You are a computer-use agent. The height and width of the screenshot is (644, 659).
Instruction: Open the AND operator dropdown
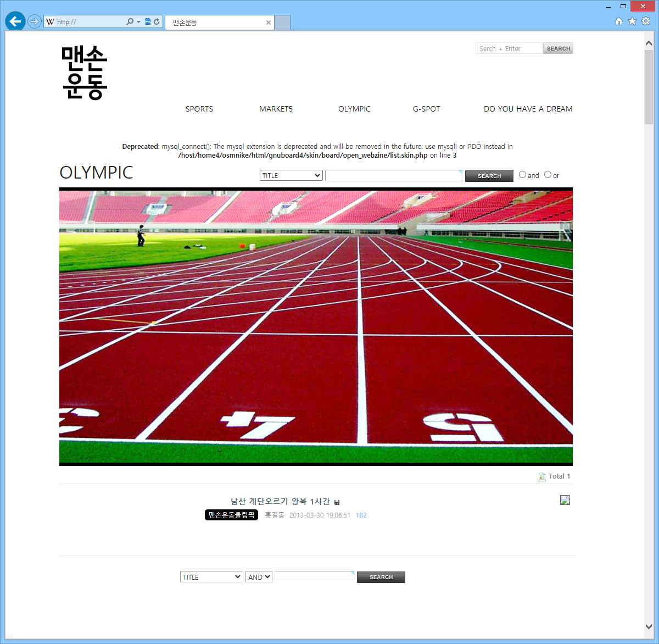(259, 577)
